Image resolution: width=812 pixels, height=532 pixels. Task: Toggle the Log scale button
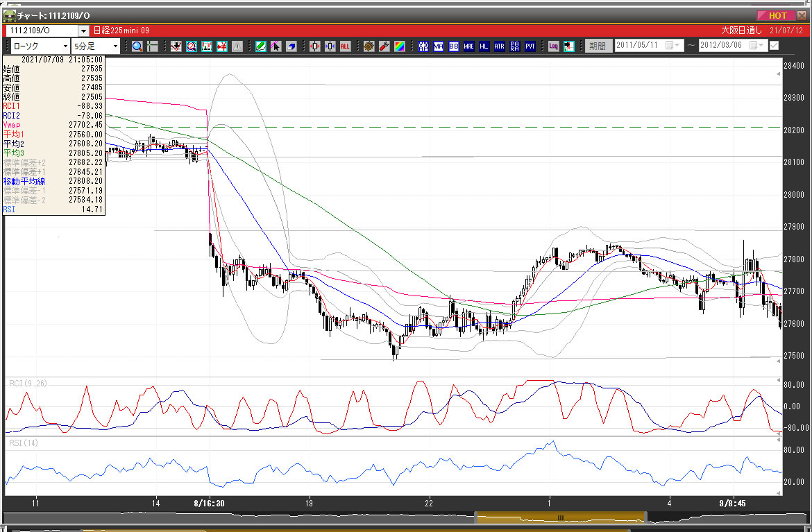tap(553, 46)
